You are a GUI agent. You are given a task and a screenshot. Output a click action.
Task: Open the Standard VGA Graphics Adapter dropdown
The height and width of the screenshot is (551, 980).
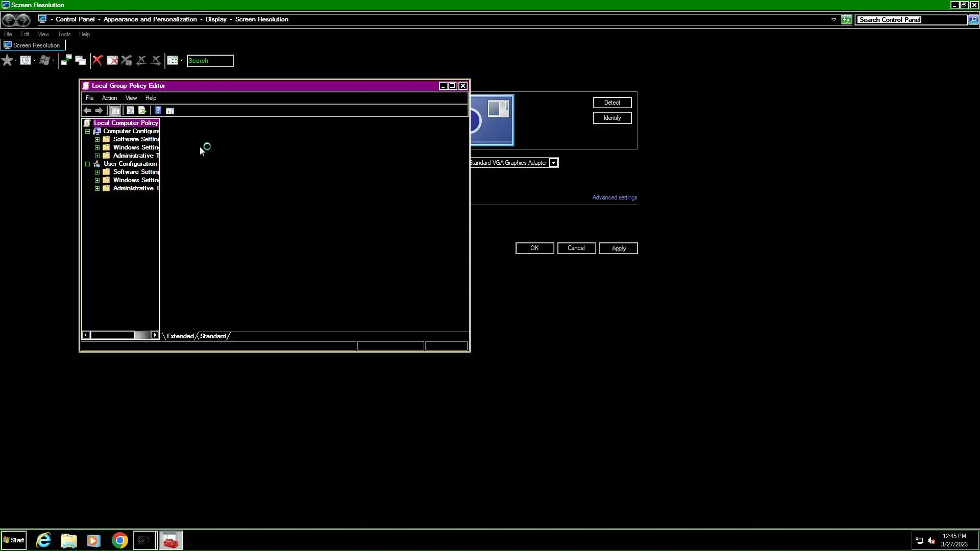pos(553,163)
